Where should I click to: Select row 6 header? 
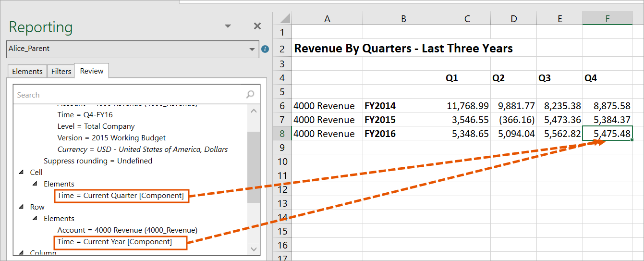pos(282,106)
